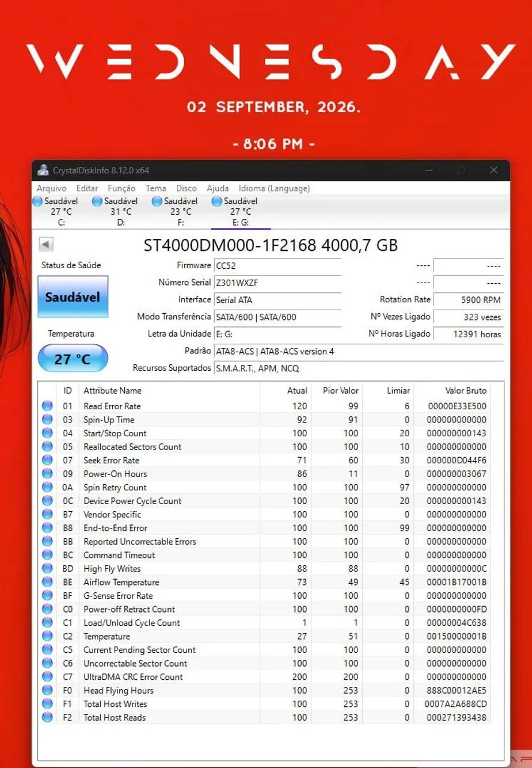Image resolution: width=532 pixels, height=768 pixels.
Task: Open the Idioma (Language) menu
Action: [274, 188]
